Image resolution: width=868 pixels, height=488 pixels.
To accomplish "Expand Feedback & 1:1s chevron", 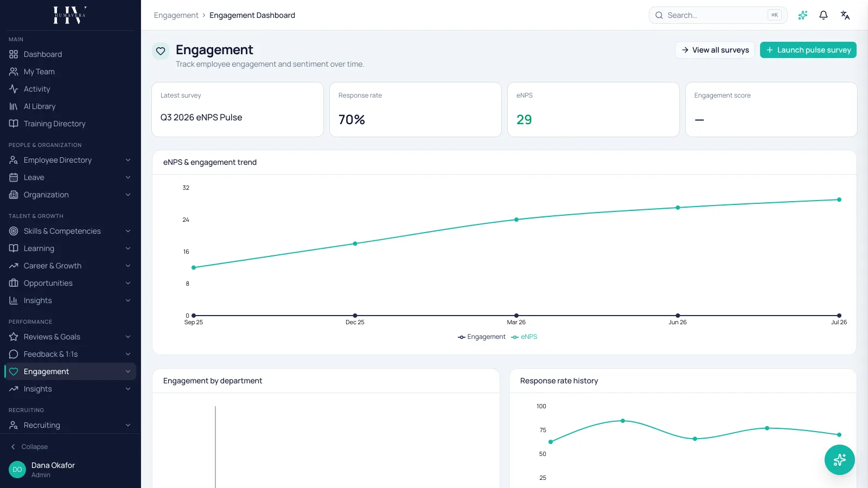I will click(x=128, y=354).
